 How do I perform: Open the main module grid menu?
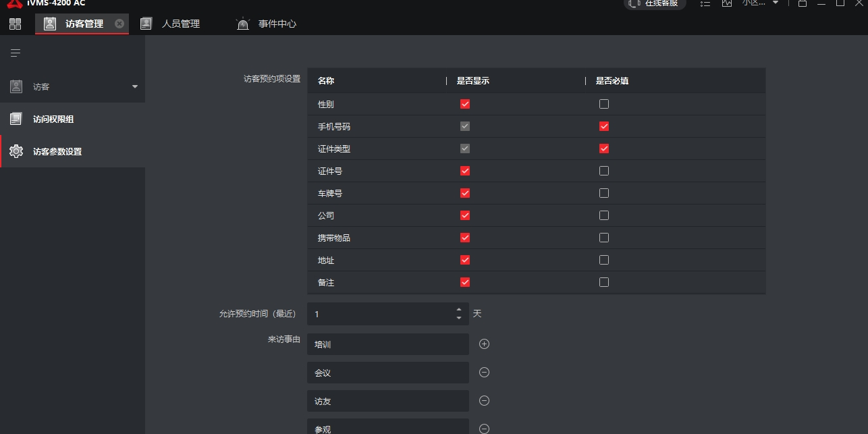pos(15,24)
